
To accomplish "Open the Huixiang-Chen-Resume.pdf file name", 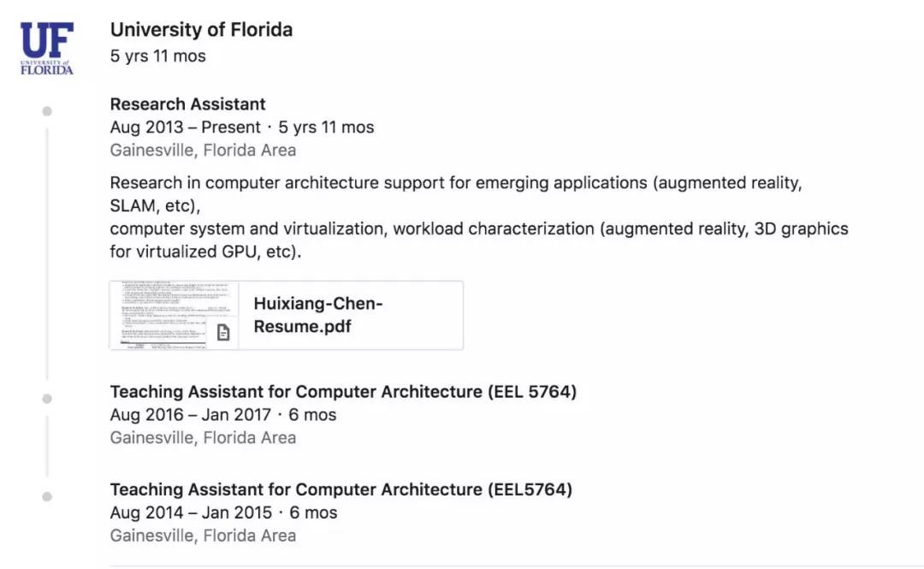I will (318, 315).
